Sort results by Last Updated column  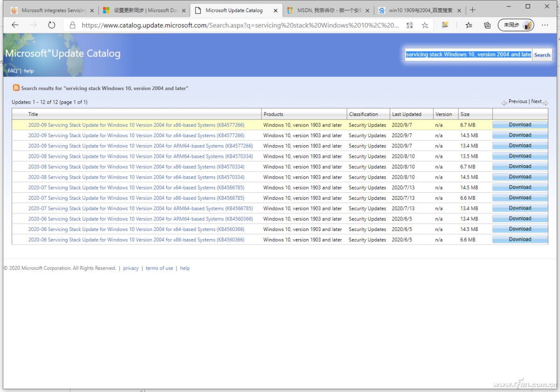406,114
